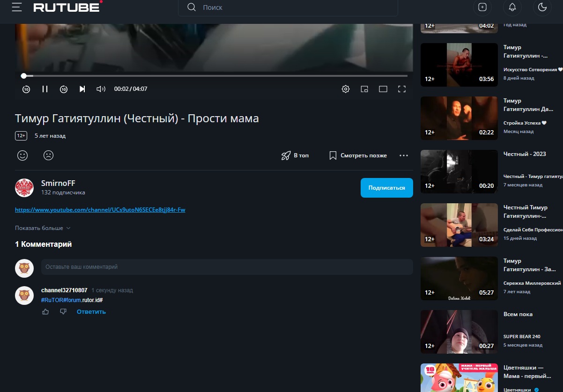Open the 00:20 video thumbnail
The height and width of the screenshot is (392, 563).
pyautogui.click(x=459, y=171)
